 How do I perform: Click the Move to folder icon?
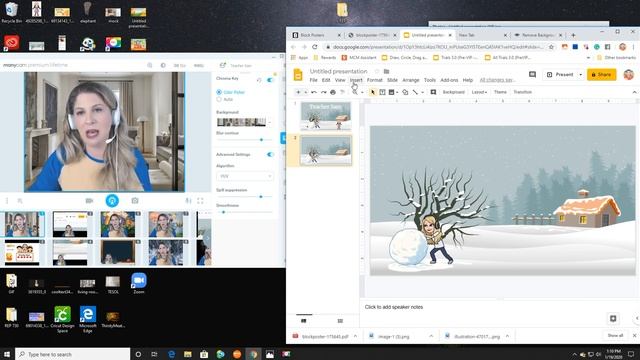click(x=386, y=71)
